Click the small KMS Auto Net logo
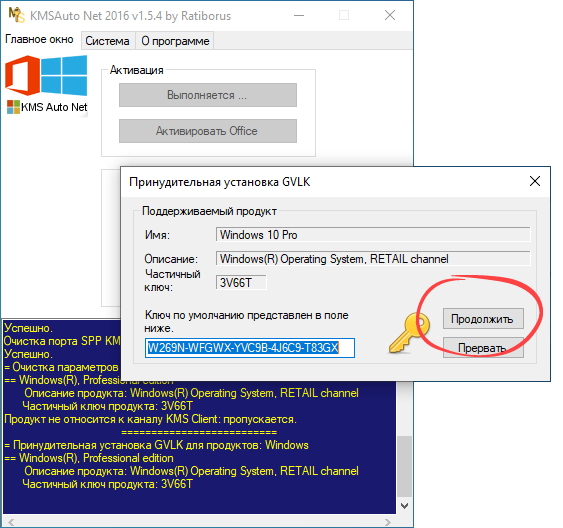This screenshot has height=528, width=563. (13, 107)
